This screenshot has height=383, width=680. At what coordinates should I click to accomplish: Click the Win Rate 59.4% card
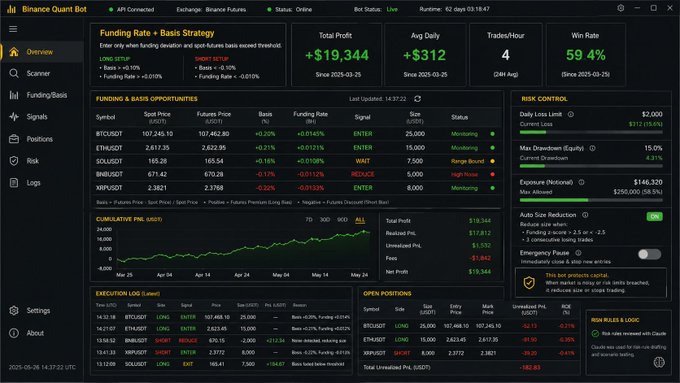click(x=585, y=55)
